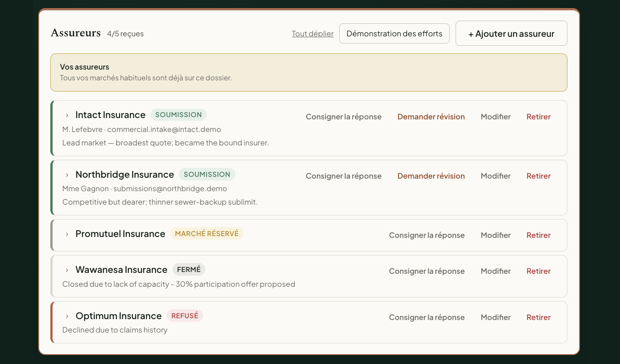Consigner la réponse for Intact Insurance

344,117
